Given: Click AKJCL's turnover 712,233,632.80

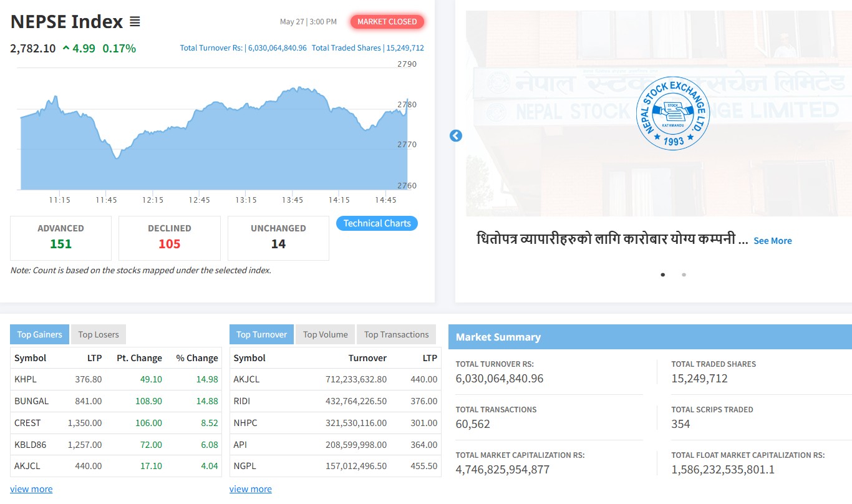Looking at the screenshot, I should pyautogui.click(x=356, y=379).
